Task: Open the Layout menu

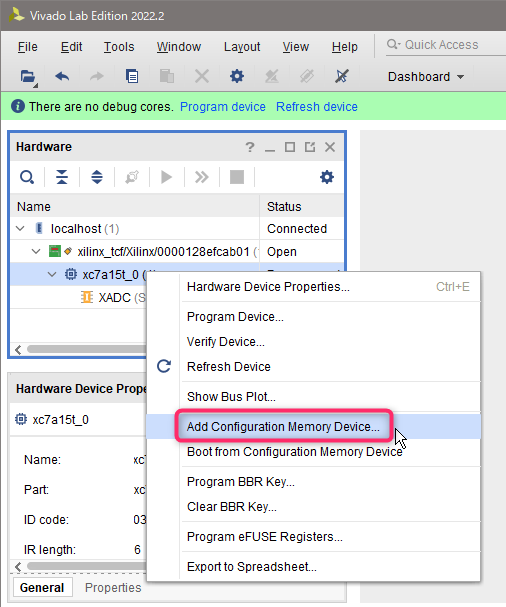Action: [x=242, y=47]
